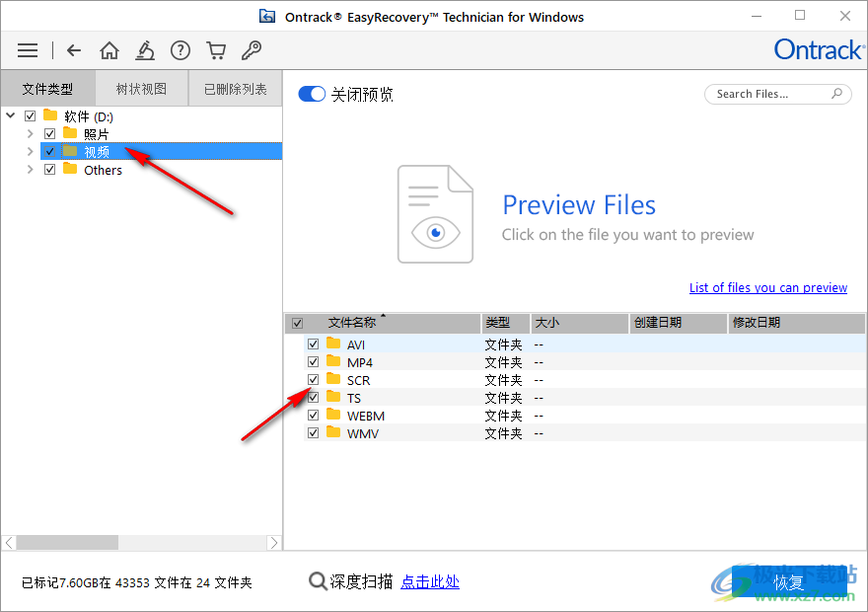This screenshot has height=612, width=868.
Task: Open 'List of files you can preview' link
Action: coord(767,287)
